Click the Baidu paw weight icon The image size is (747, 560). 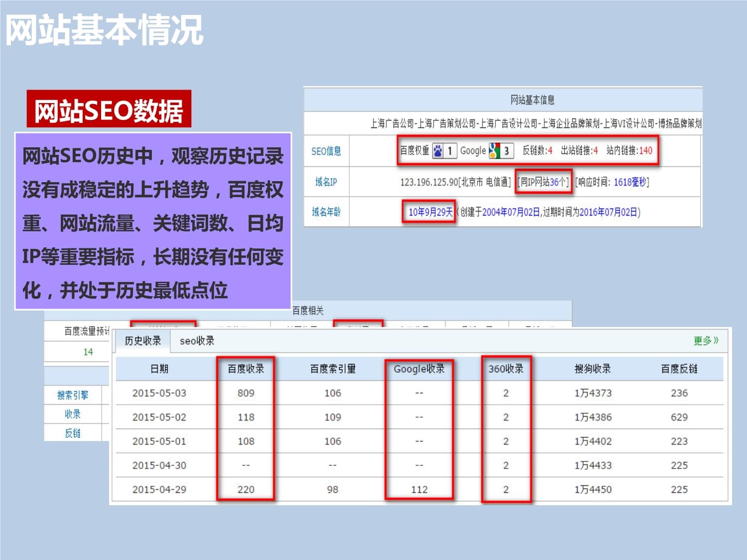click(438, 151)
